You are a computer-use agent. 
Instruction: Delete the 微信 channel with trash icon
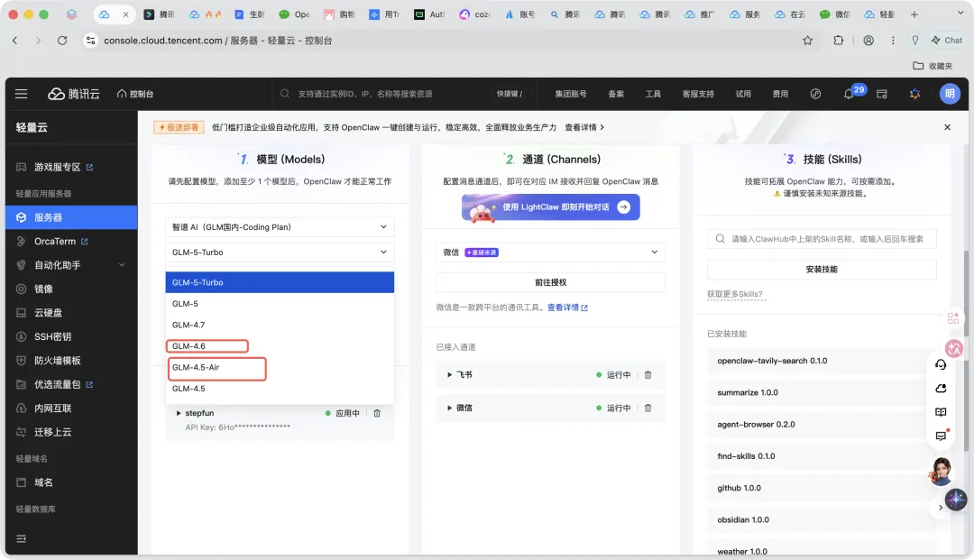coord(648,408)
